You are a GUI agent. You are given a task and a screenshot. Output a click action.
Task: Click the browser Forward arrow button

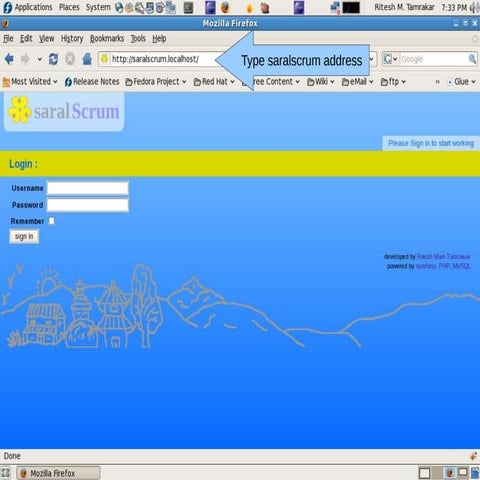point(25,59)
